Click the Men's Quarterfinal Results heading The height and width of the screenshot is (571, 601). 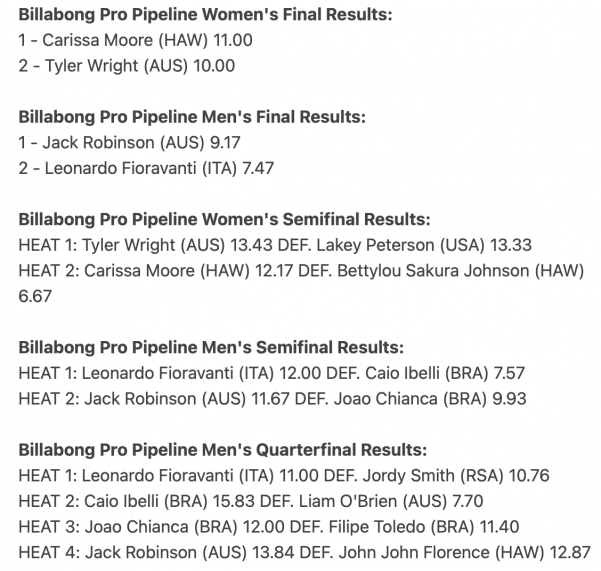[x=223, y=450]
